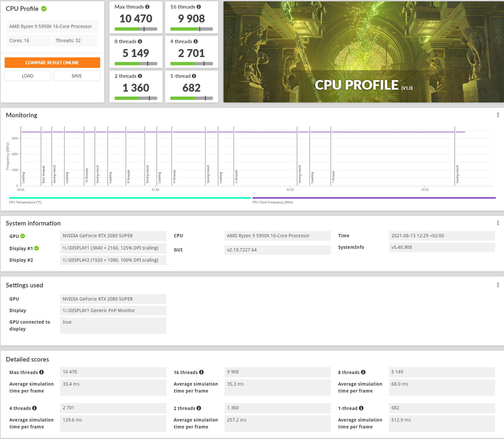Open the System information options menu
The width and height of the screenshot is (504, 439).
pyautogui.click(x=498, y=223)
